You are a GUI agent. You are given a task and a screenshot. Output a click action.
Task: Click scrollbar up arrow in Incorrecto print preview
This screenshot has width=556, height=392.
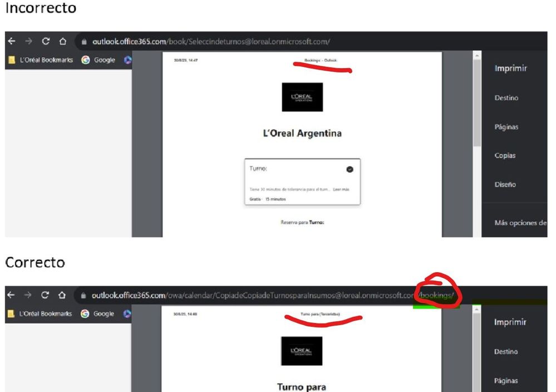tap(477, 56)
